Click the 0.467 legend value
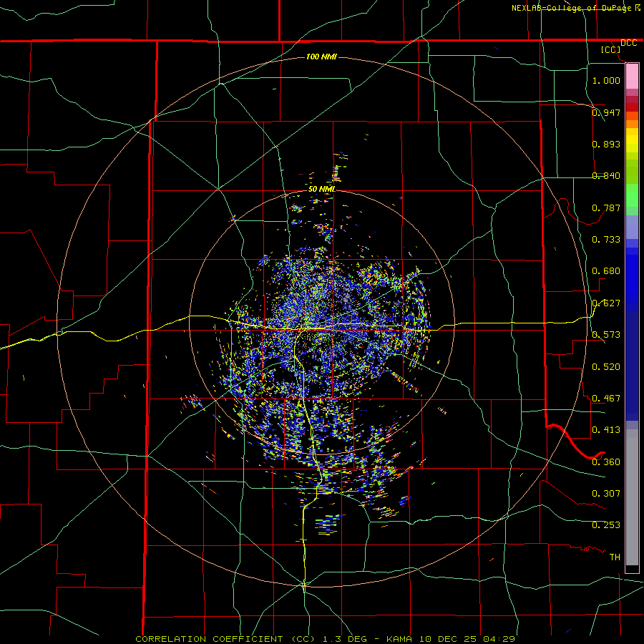 coord(606,398)
